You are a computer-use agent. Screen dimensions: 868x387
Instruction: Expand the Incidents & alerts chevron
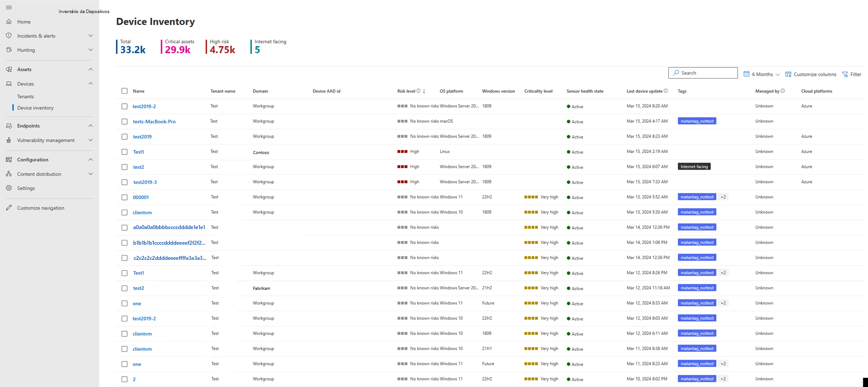click(x=91, y=36)
